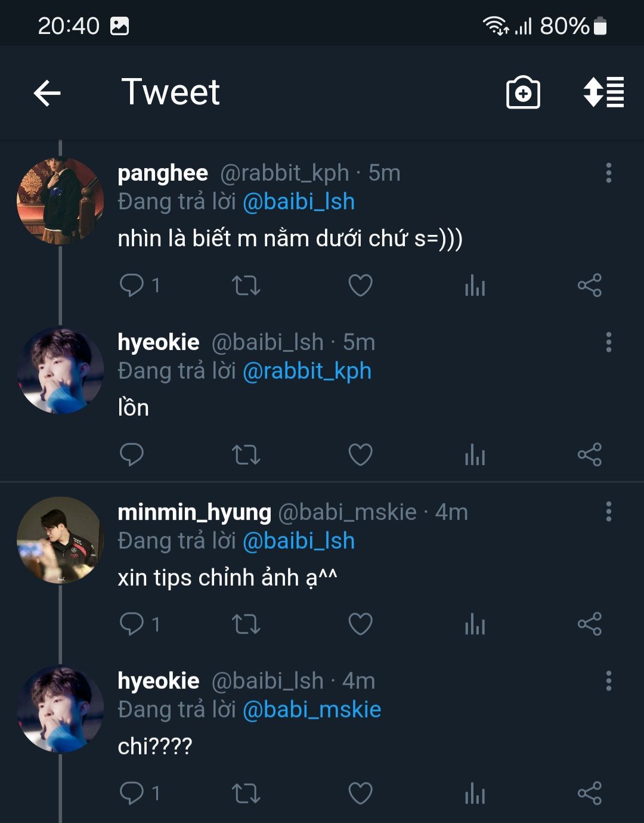This screenshot has height=823, width=644.
Task: Retweet panghee's tweet
Action: [x=246, y=285]
